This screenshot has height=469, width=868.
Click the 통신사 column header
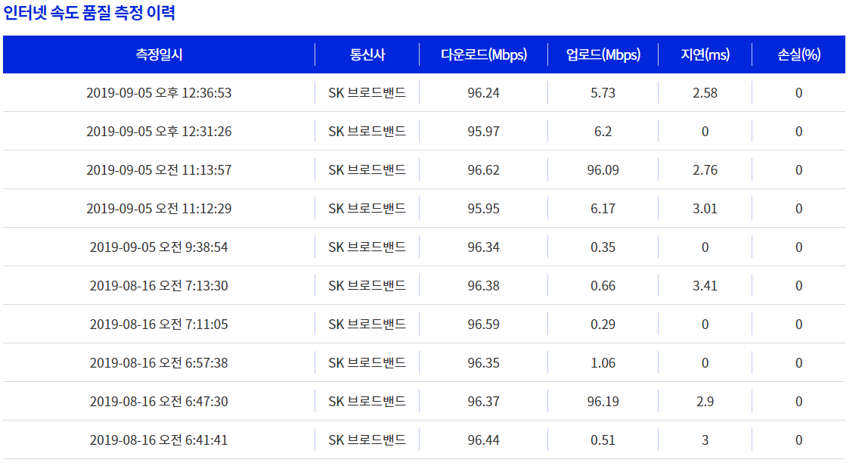coord(367,54)
